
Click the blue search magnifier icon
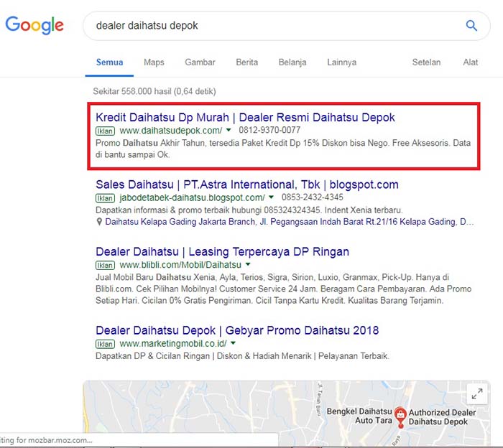[x=471, y=26]
